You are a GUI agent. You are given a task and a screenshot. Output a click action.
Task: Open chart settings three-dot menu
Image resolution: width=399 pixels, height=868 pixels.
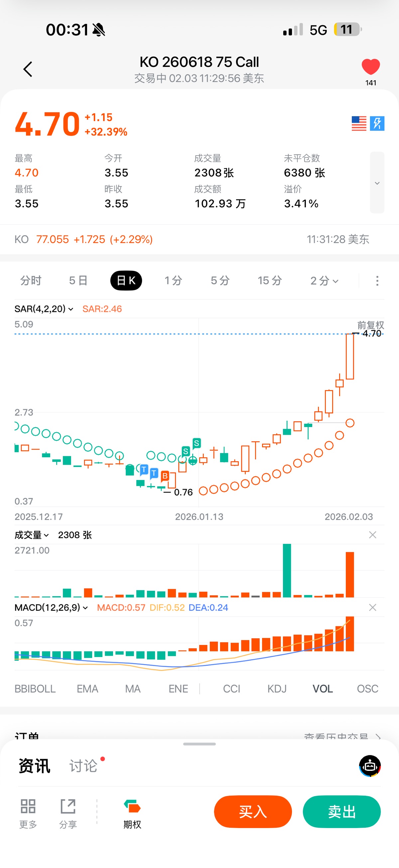[377, 281]
